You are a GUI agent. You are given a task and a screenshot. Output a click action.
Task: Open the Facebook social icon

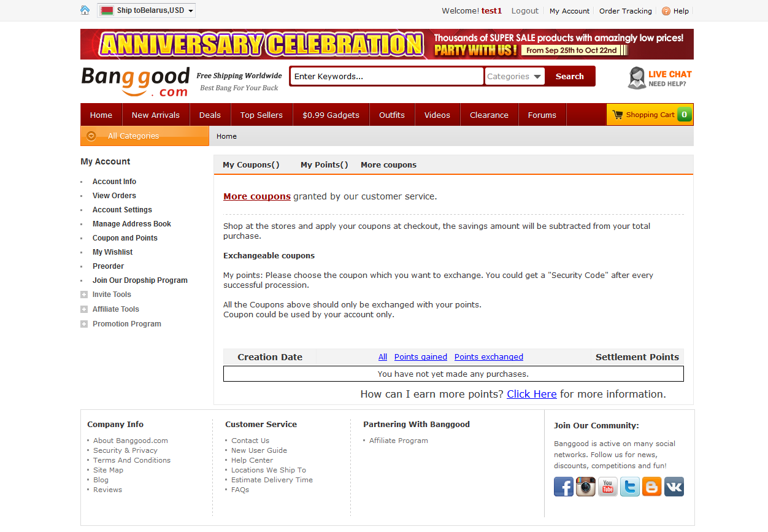tap(564, 487)
